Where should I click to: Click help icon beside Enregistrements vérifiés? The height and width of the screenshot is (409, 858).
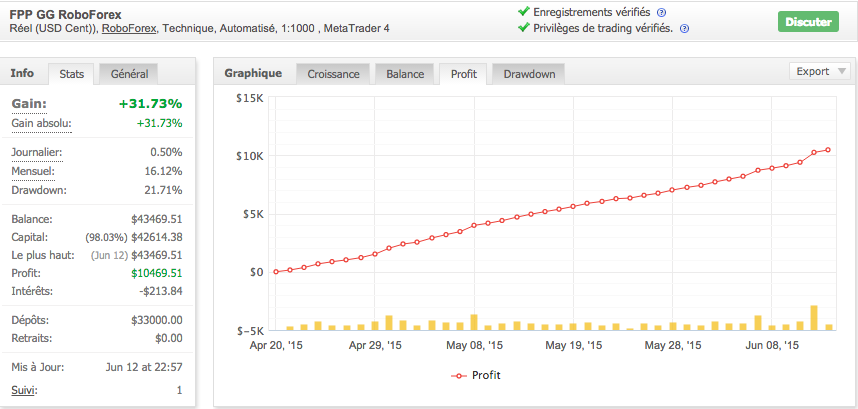[662, 12]
